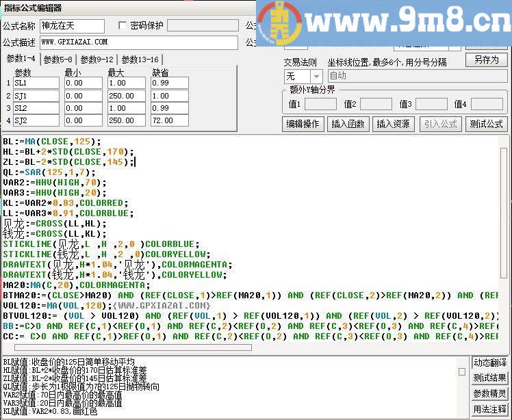Switch to the 参数13-16 tab

[140, 60]
